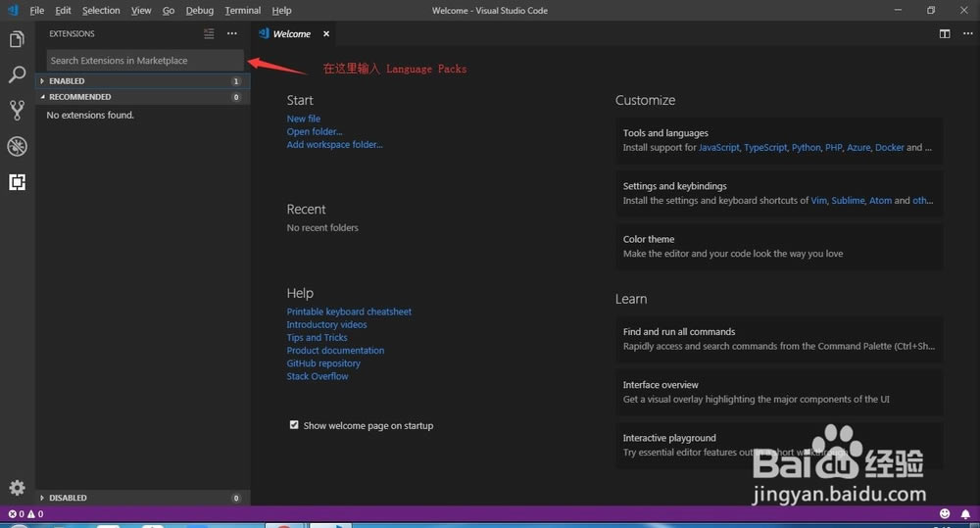This screenshot has width=980, height=528.
Task: Open the Color theme item
Action: 779,246
